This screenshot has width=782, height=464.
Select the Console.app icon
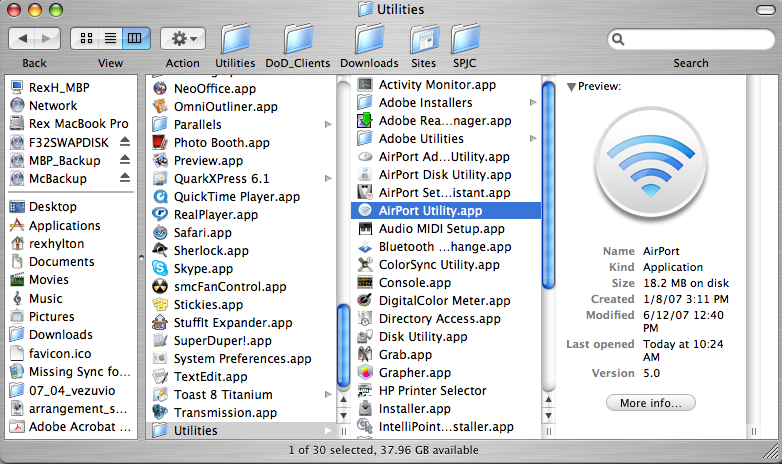(365, 282)
